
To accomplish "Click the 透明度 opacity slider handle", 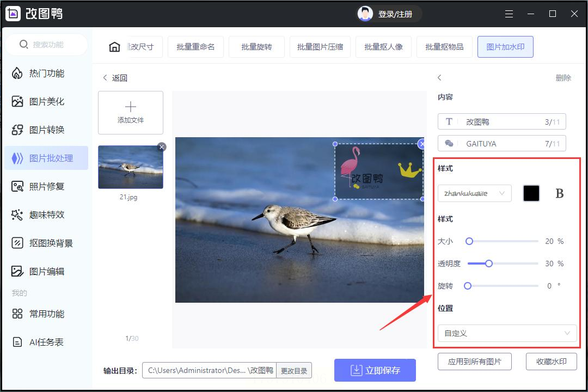I will point(488,264).
